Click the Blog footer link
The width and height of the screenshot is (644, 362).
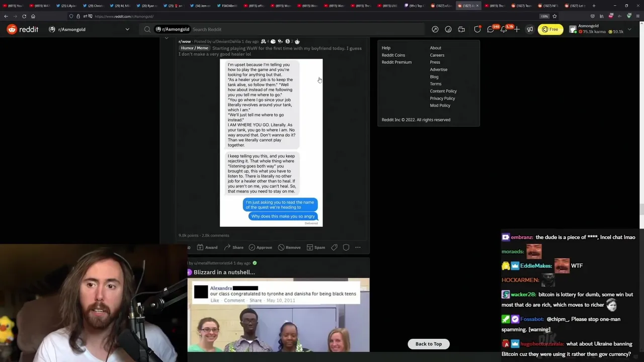tap(434, 76)
